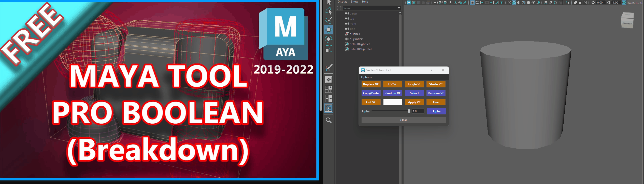Switch to four-view pane layout

(329, 89)
